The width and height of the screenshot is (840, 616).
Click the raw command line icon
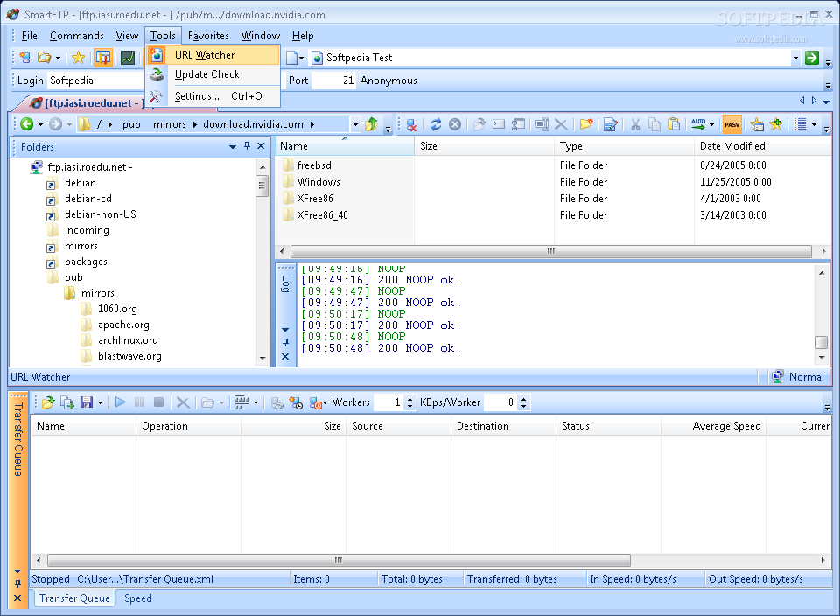(x=499, y=124)
